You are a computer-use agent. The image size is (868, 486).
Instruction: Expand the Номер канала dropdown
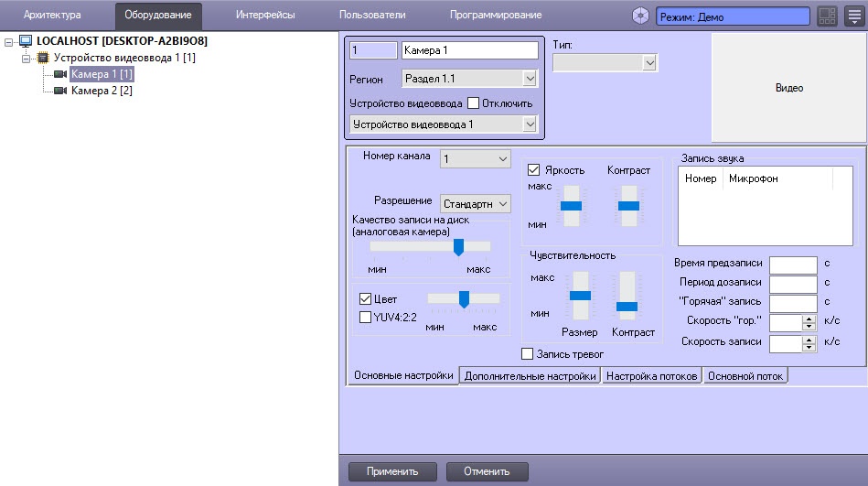(x=476, y=159)
